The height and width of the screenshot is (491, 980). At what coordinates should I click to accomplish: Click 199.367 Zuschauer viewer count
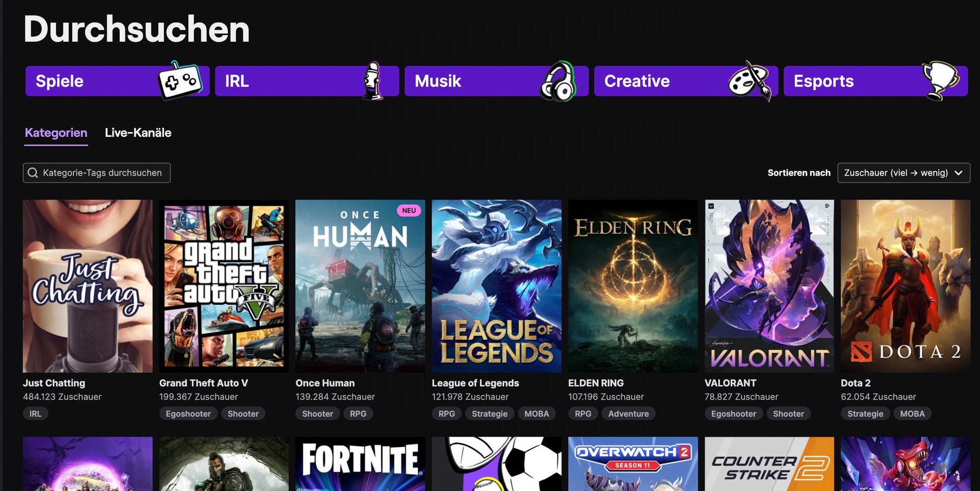[x=199, y=397]
